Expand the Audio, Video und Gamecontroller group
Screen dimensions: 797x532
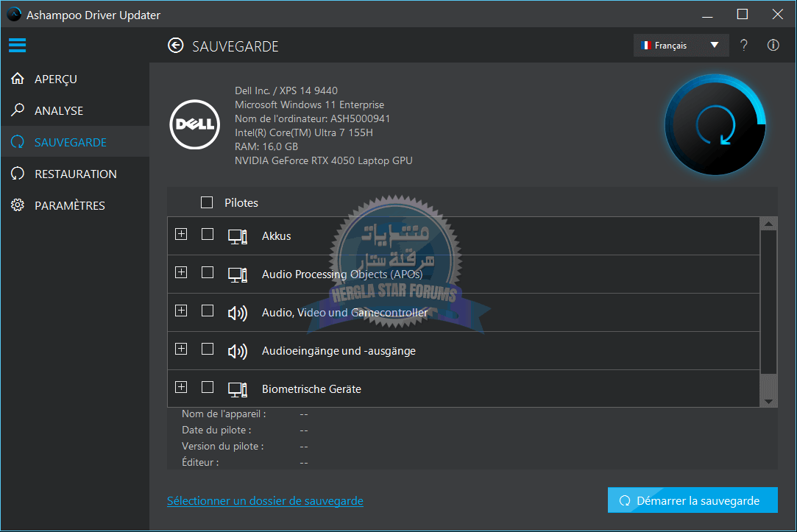181,311
